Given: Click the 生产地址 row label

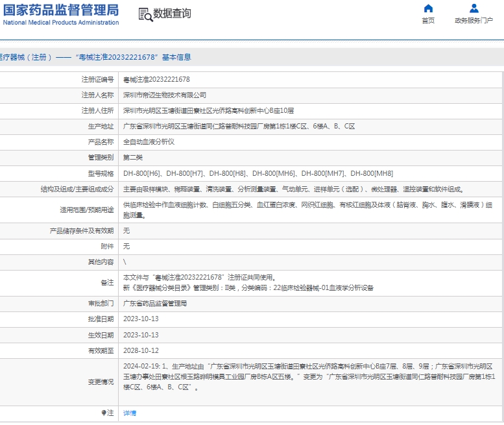Looking at the screenshot, I should click(101, 127).
